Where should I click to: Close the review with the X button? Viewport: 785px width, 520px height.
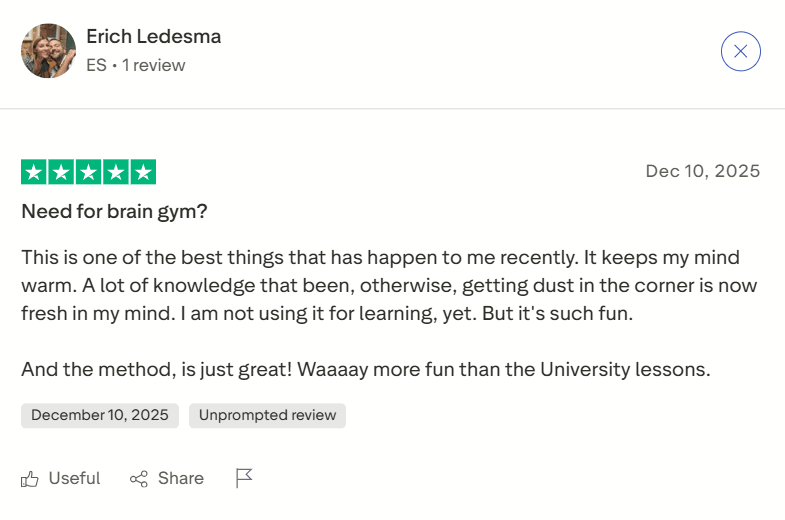click(x=740, y=51)
